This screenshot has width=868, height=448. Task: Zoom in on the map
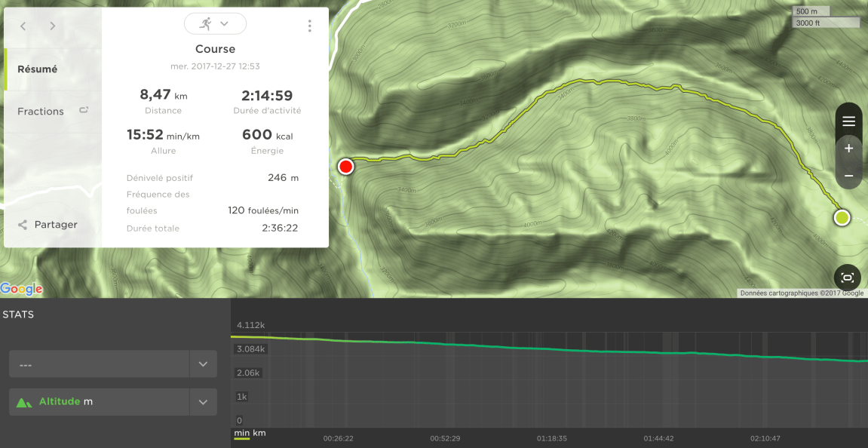pos(848,149)
